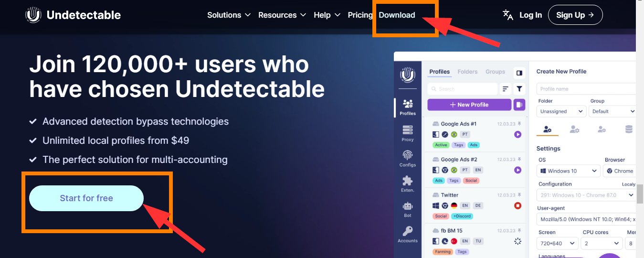Click the purple icon beside New Profile
This screenshot has height=258, width=644.
pos(519,105)
